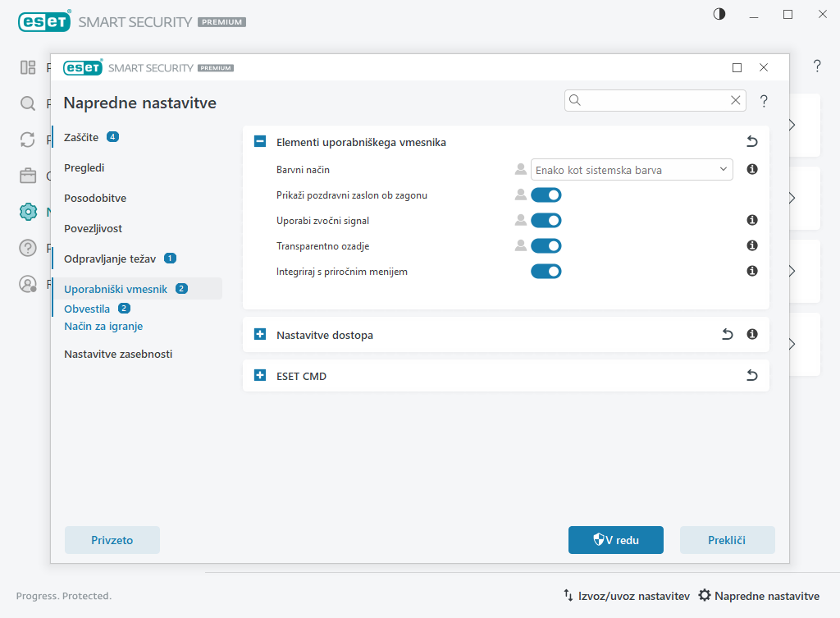The height and width of the screenshot is (618, 840).
Task: Click the info icon for Transparentno ozadje
Action: [x=751, y=245]
